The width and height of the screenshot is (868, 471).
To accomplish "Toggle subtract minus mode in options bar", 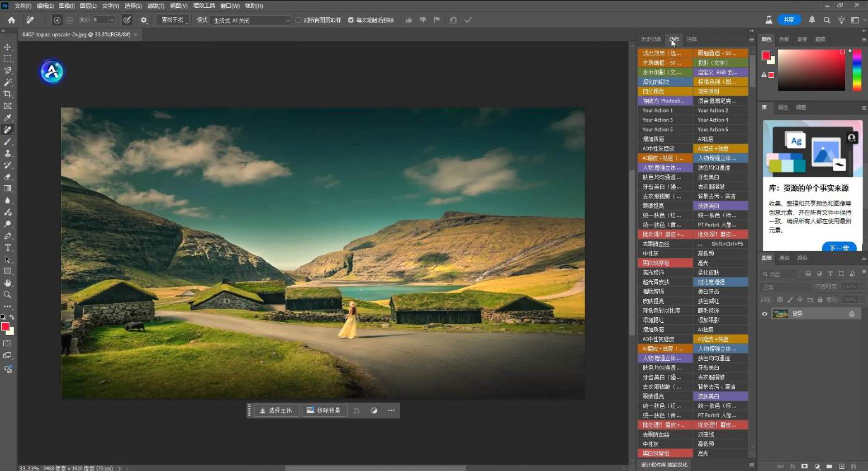I will pyautogui.click(x=70, y=20).
